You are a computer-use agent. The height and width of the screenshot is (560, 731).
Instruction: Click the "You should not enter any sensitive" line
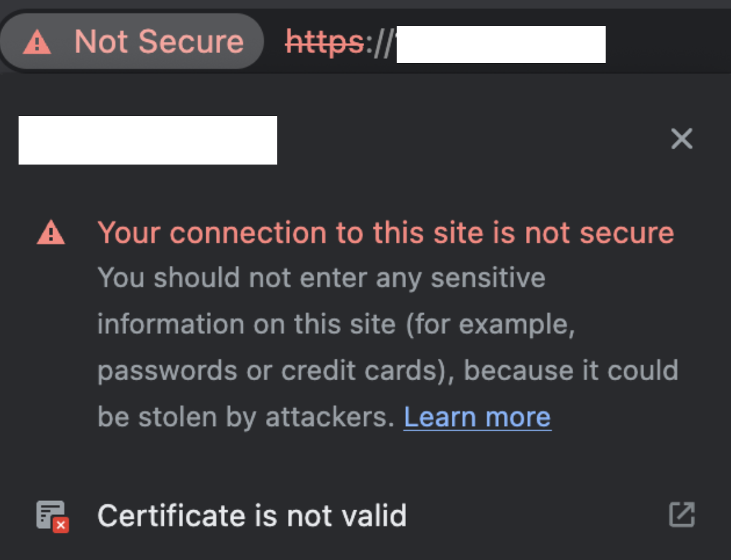[321, 278]
